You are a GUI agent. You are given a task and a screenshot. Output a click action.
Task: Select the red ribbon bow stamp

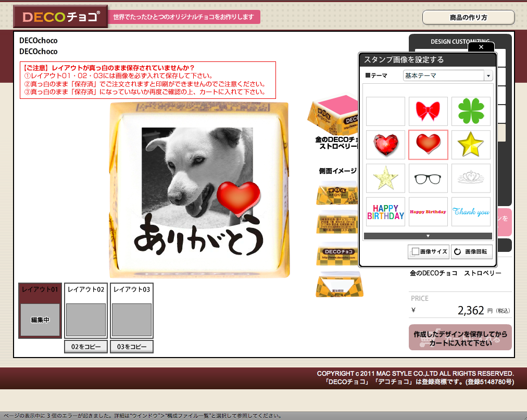click(428, 111)
